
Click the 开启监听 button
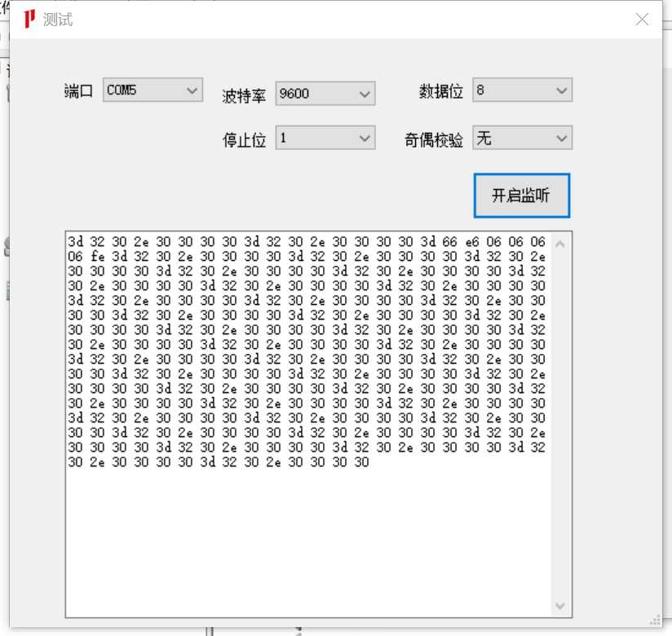pos(522,196)
